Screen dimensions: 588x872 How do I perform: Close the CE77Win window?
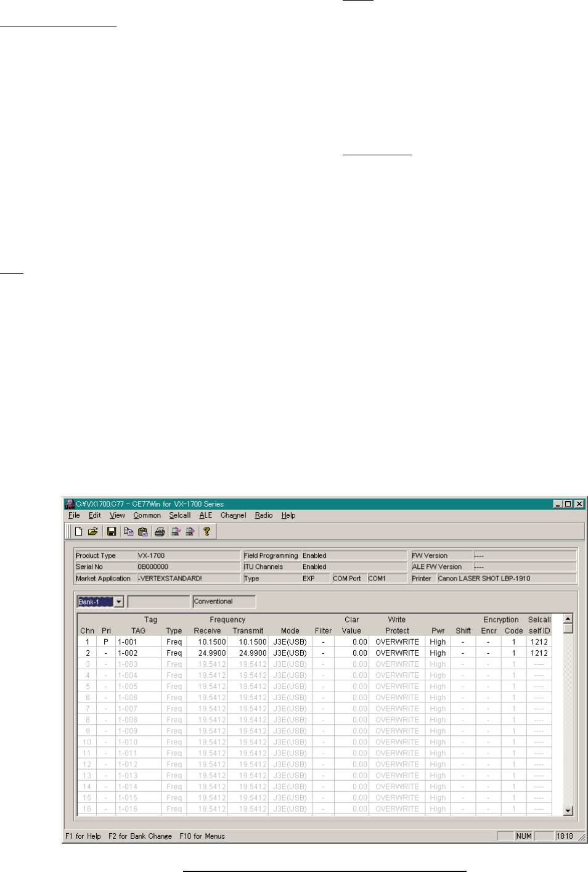point(579,503)
